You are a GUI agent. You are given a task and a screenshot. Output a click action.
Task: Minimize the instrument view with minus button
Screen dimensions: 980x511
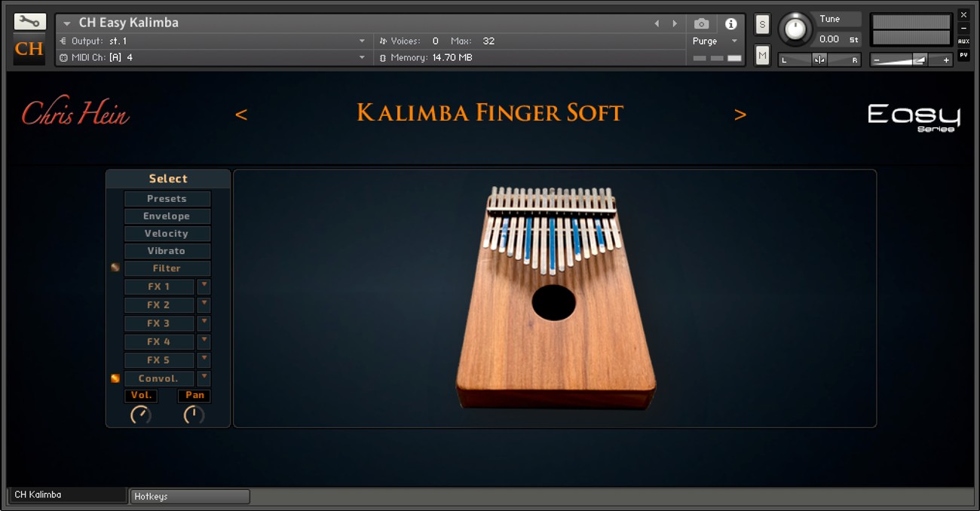(x=963, y=28)
